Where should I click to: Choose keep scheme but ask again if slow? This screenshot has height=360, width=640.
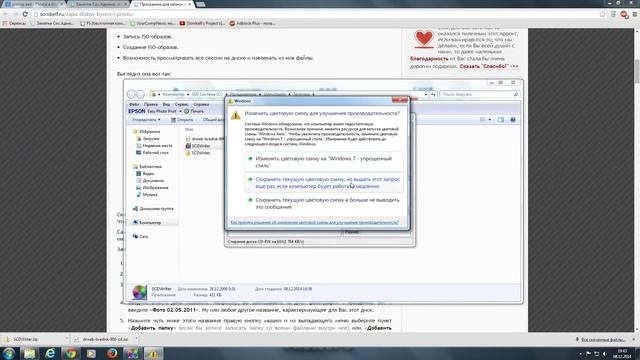pyautogui.click(x=324, y=182)
